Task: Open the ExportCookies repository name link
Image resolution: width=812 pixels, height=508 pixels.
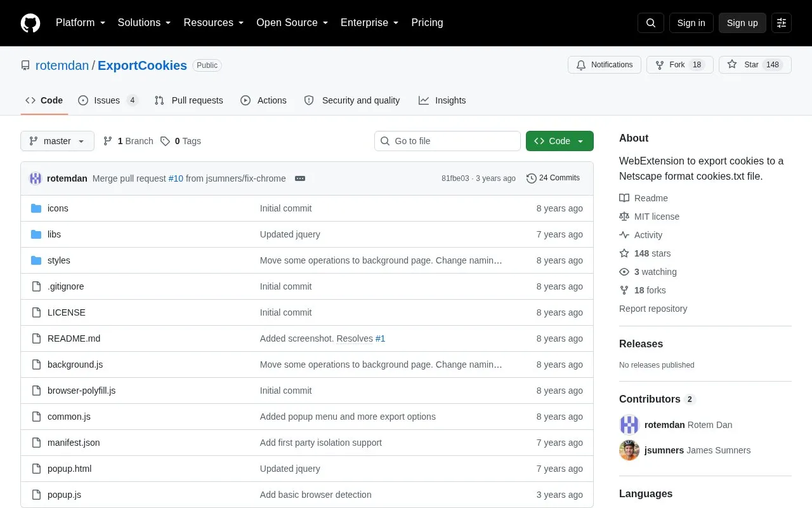Action: (142, 65)
